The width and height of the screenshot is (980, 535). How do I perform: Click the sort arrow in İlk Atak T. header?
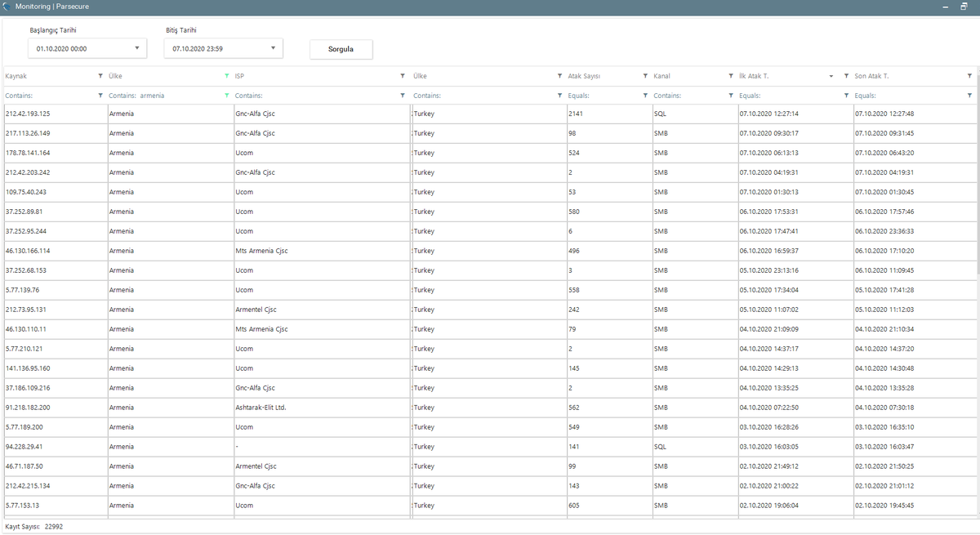(x=831, y=76)
